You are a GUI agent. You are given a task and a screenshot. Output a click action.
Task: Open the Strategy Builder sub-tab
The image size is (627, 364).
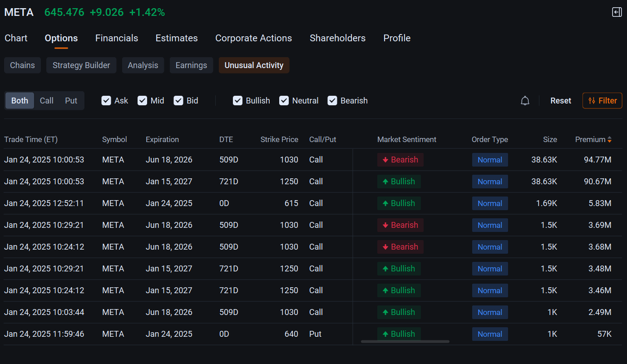pos(81,65)
